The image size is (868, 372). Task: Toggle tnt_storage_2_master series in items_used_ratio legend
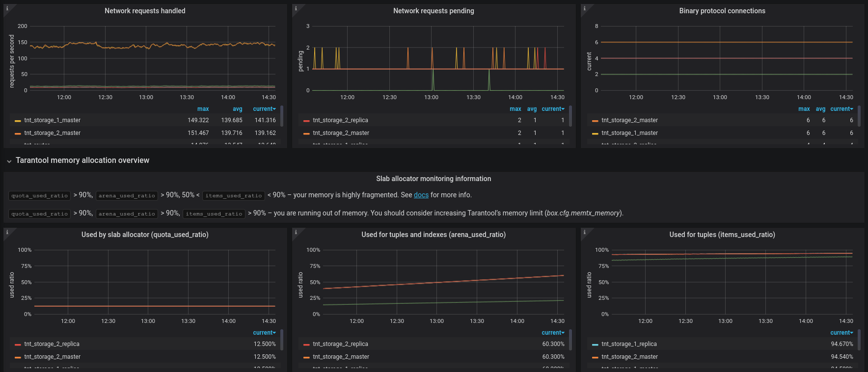(x=629, y=357)
